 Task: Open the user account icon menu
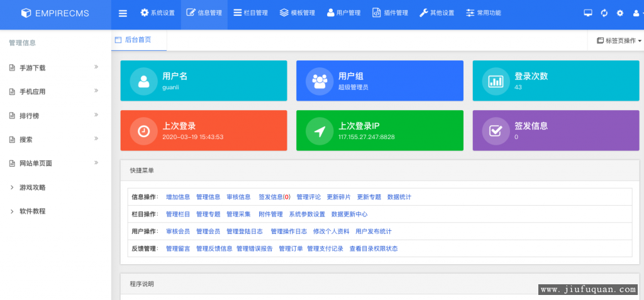tap(638, 13)
